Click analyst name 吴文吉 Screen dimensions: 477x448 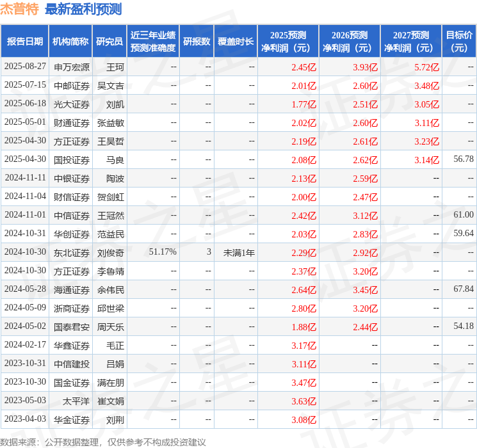[111, 86]
